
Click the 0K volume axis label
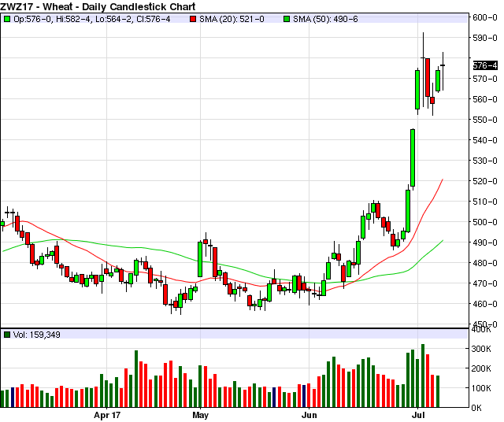(x=477, y=408)
